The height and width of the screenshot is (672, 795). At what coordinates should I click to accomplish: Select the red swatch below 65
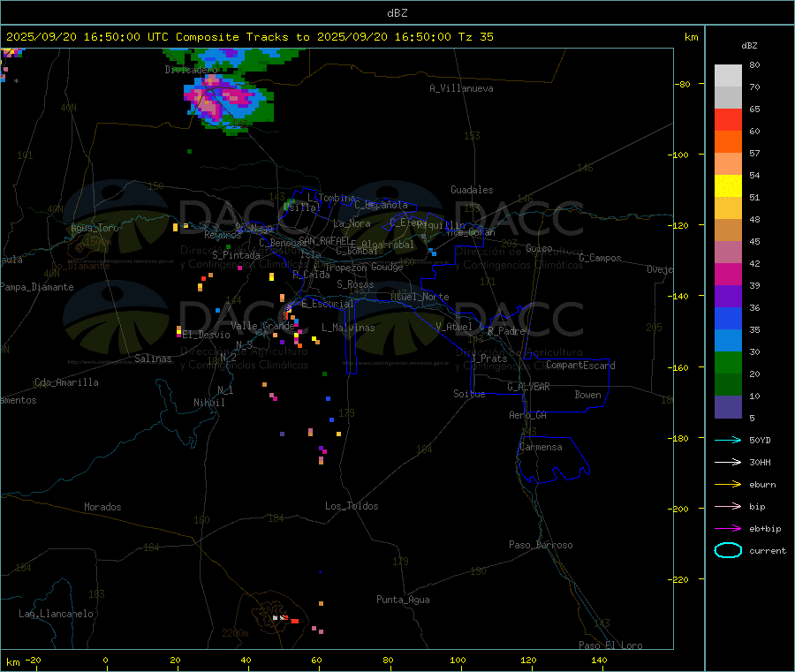click(728, 119)
